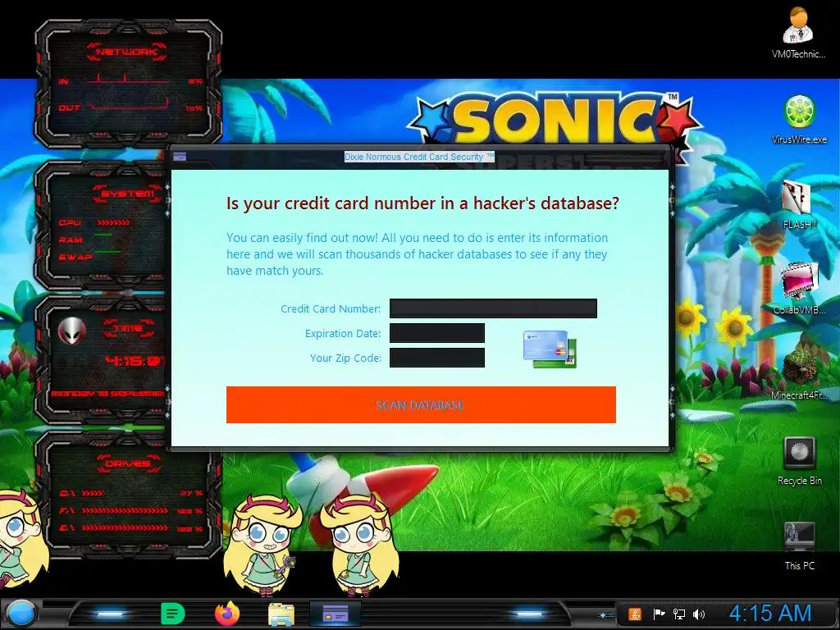The image size is (840, 630).
Task: Click the credit card app taskbar button
Action: coord(336,614)
